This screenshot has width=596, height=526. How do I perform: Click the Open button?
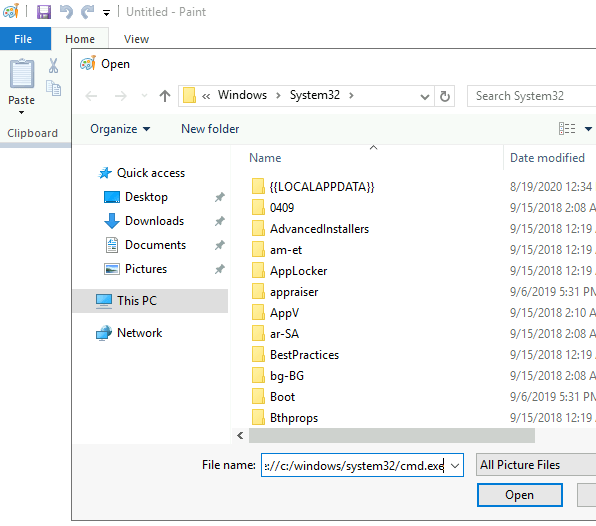520,495
